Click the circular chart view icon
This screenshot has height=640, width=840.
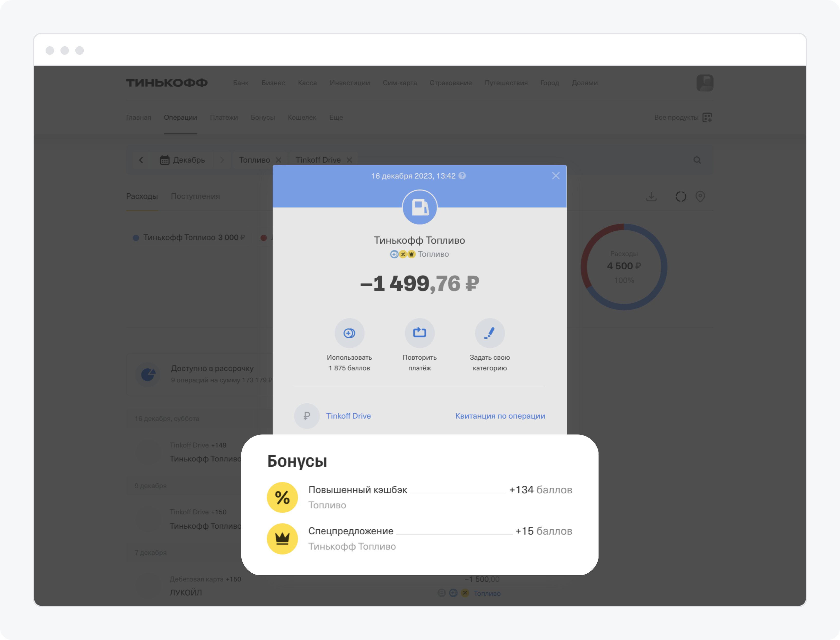click(x=681, y=197)
